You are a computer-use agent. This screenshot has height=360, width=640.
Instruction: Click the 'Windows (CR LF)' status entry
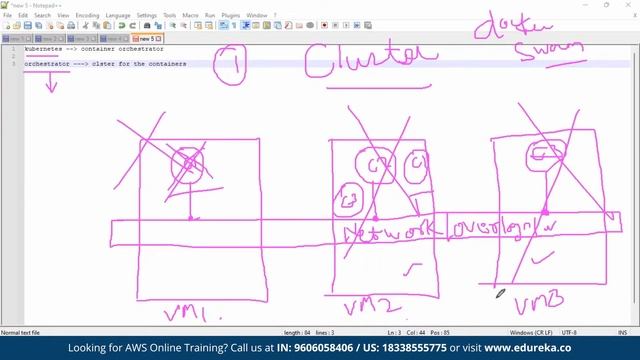coord(531,333)
